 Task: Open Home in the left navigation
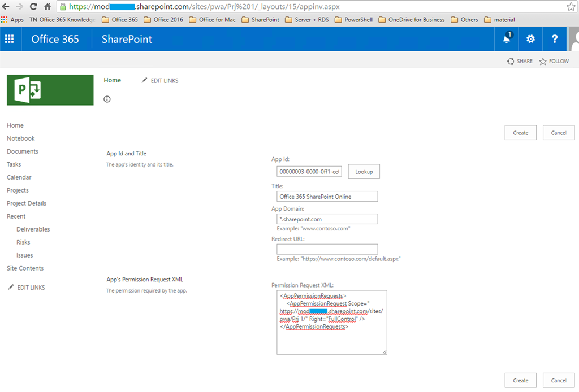pos(15,125)
